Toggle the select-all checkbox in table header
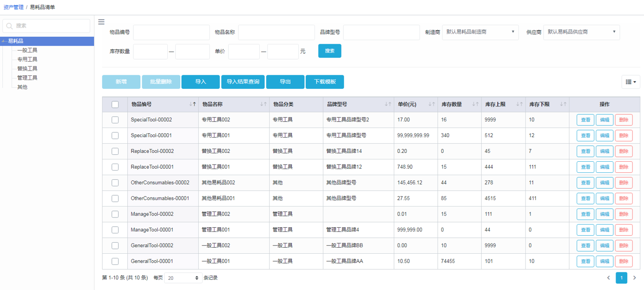 click(115, 104)
